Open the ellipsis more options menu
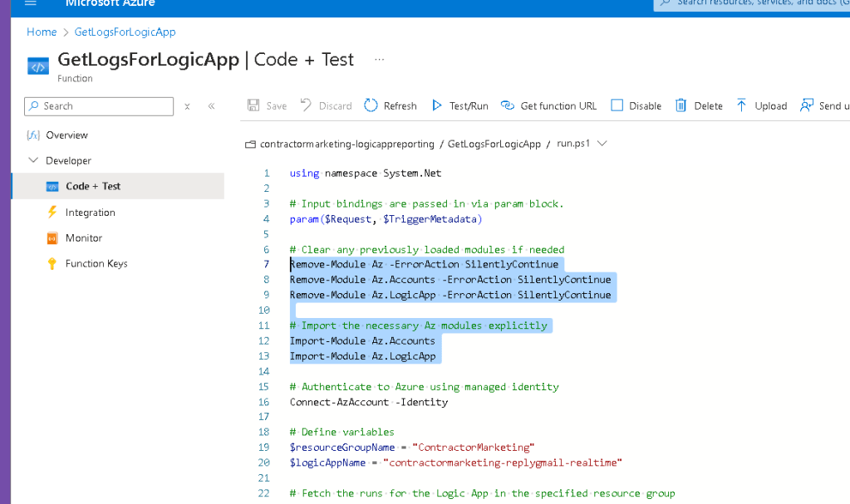 point(380,59)
